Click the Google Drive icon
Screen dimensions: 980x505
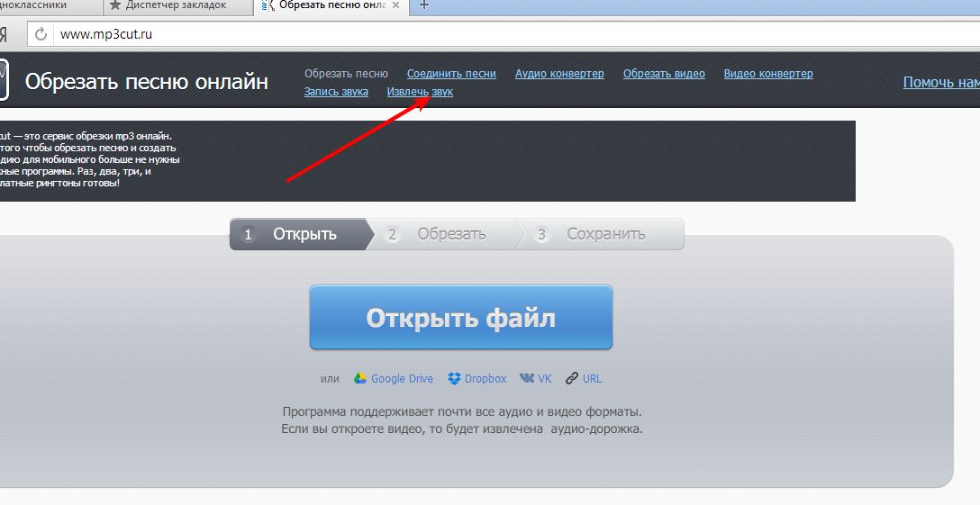tap(360, 379)
